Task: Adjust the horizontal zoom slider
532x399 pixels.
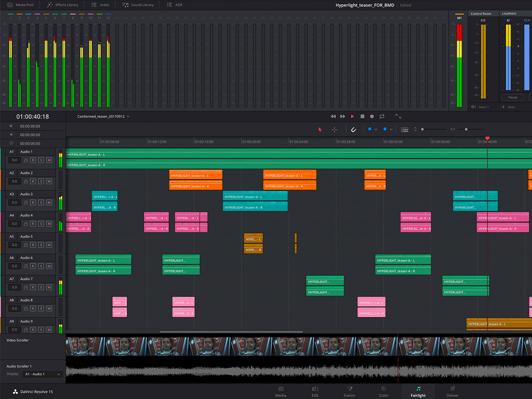Action: 467,129
